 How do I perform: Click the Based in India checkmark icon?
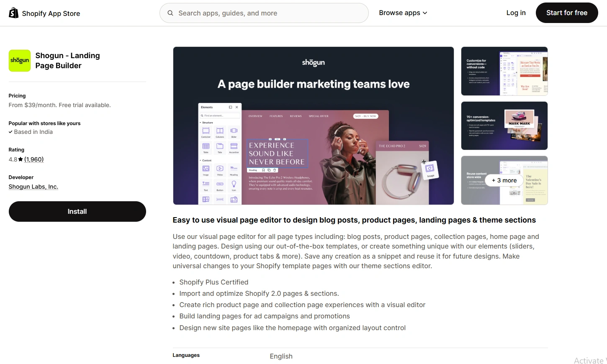[x=10, y=132]
